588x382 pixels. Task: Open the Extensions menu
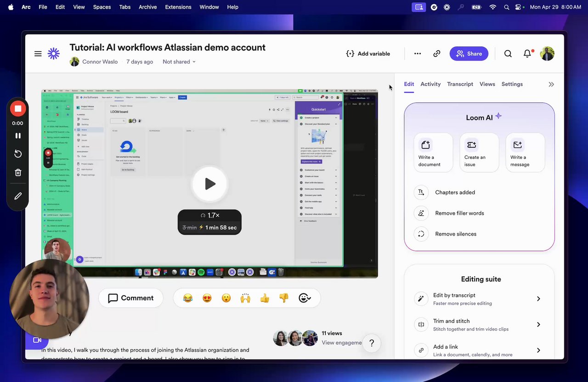tap(178, 7)
